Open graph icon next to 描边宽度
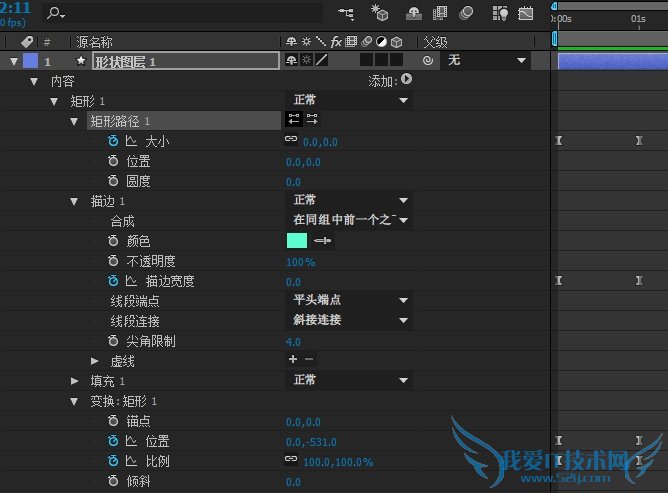 [131, 280]
